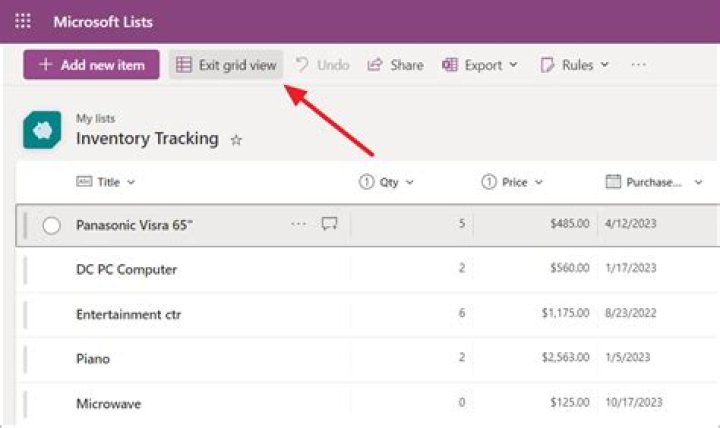The width and height of the screenshot is (720, 428).
Task: Expand the Rules dropdown
Action: click(575, 65)
